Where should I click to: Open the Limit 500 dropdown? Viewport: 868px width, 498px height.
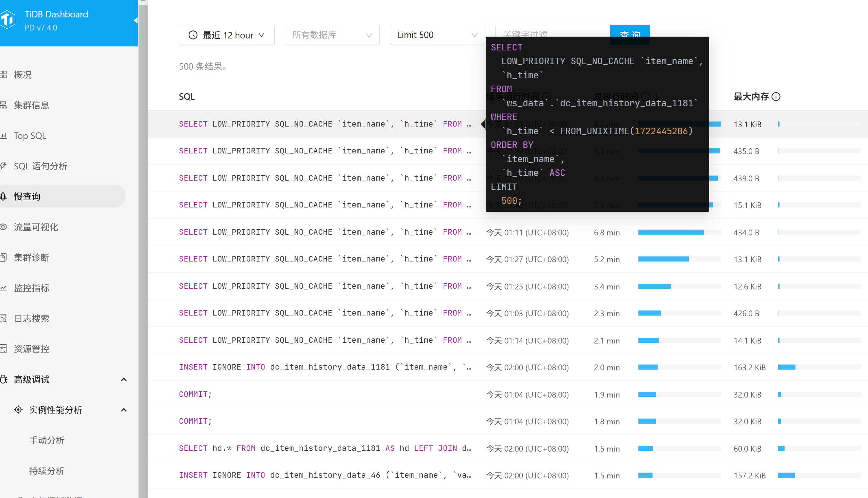pyautogui.click(x=437, y=35)
